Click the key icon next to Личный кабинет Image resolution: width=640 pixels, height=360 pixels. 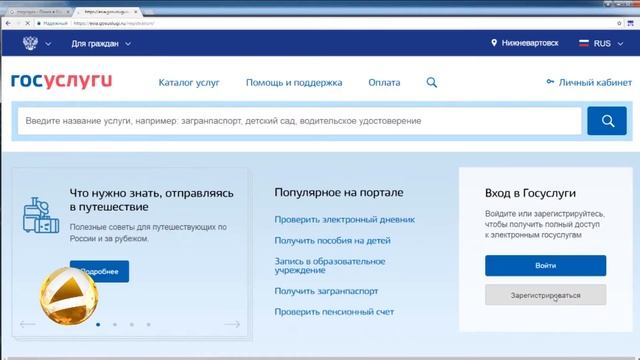click(550, 82)
